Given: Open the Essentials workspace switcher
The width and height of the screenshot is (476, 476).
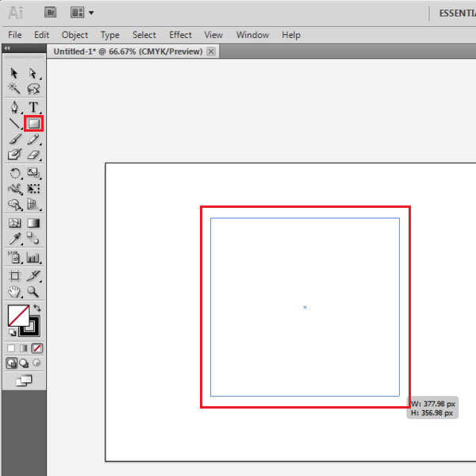Looking at the screenshot, I should coord(457,13).
